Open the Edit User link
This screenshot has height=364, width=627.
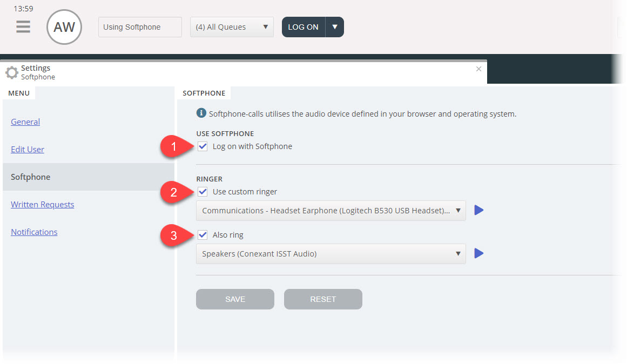28,150
